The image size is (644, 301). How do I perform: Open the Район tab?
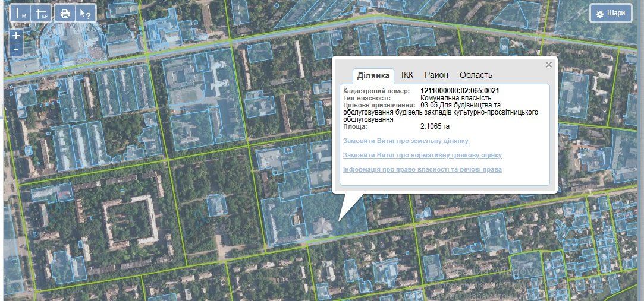[436, 75]
